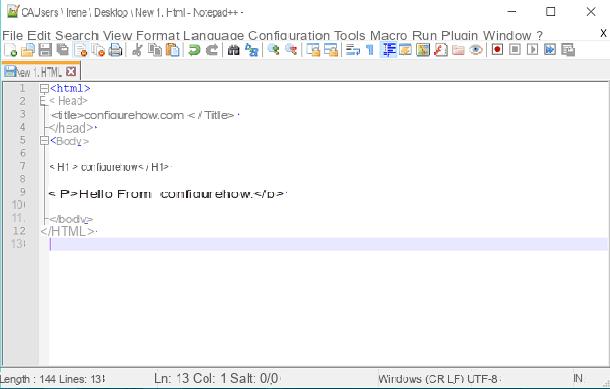610x389 pixels.
Task: Click the Save recorded macro icon
Action: (x=568, y=50)
